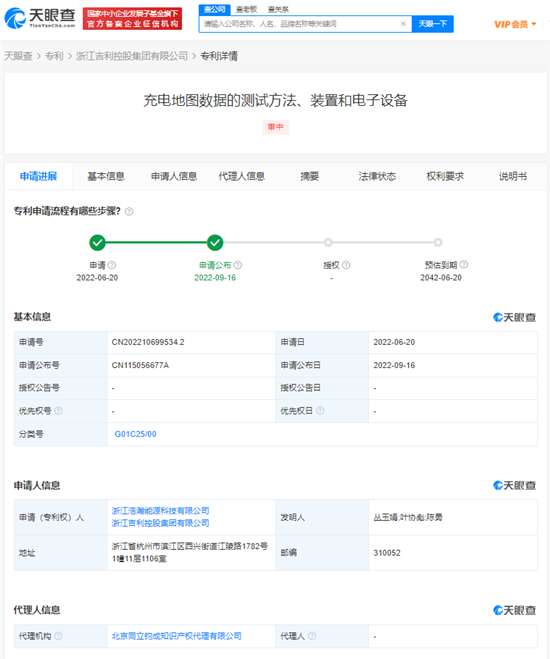Open classification link G01C25/00

click(135, 434)
